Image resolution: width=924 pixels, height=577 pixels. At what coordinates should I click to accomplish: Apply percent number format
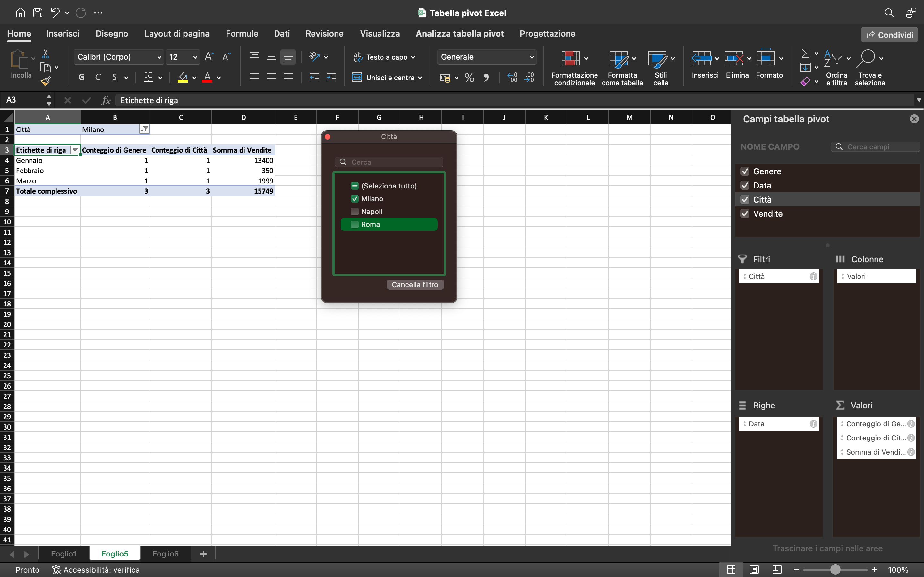point(469,78)
